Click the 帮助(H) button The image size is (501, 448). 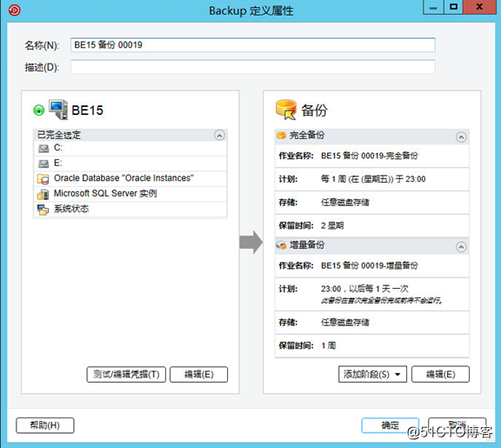[45, 425]
